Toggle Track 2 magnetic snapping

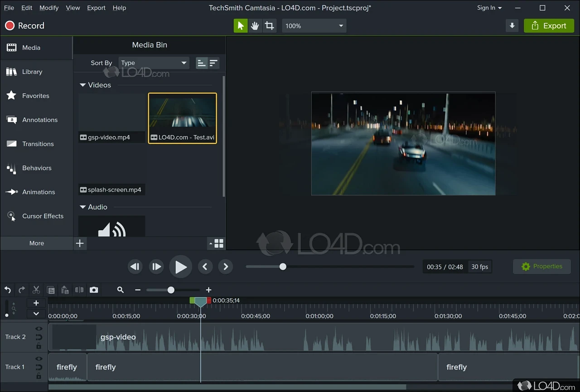click(39, 337)
